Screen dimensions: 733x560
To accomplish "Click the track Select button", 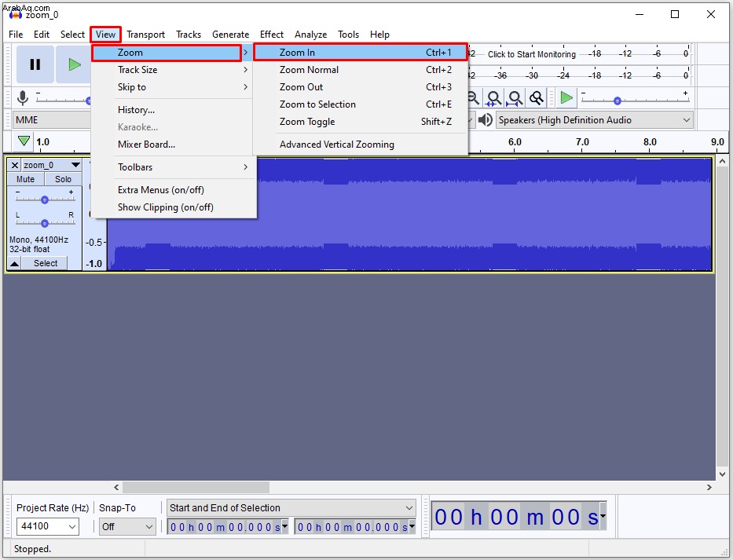I will (x=46, y=264).
